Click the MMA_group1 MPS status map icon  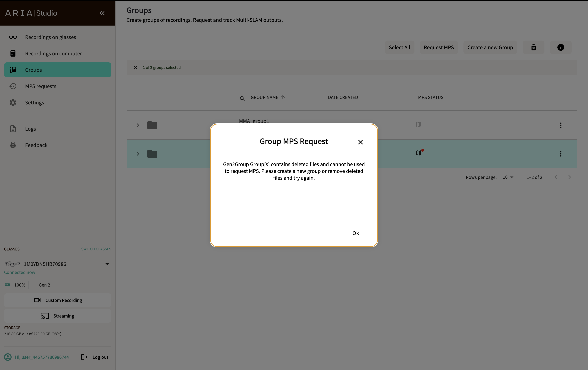418,125
